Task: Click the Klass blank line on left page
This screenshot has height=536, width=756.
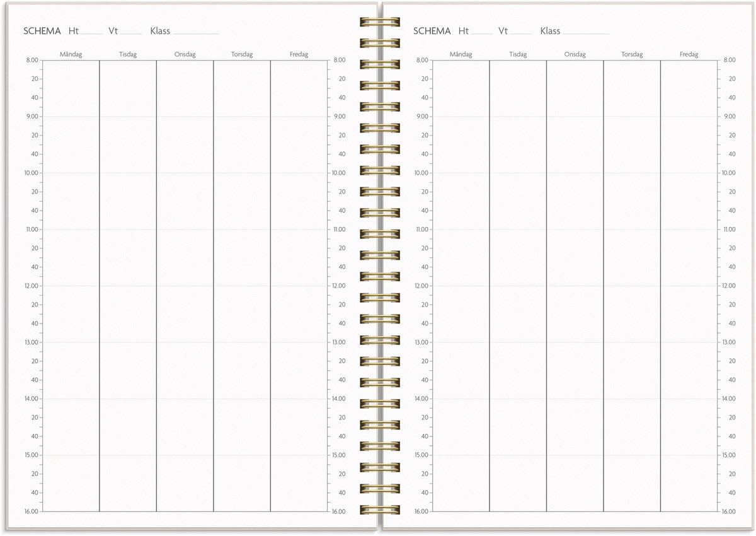Action: pyautogui.click(x=196, y=32)
